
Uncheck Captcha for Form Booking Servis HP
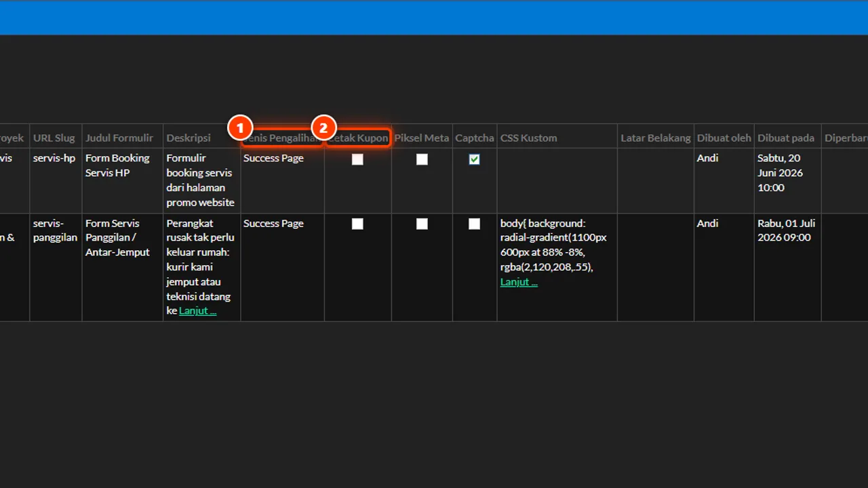tap(474, 159)
